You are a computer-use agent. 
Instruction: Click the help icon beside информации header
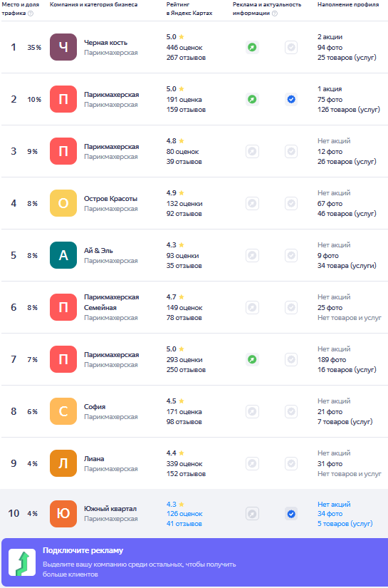coord(275,14)
